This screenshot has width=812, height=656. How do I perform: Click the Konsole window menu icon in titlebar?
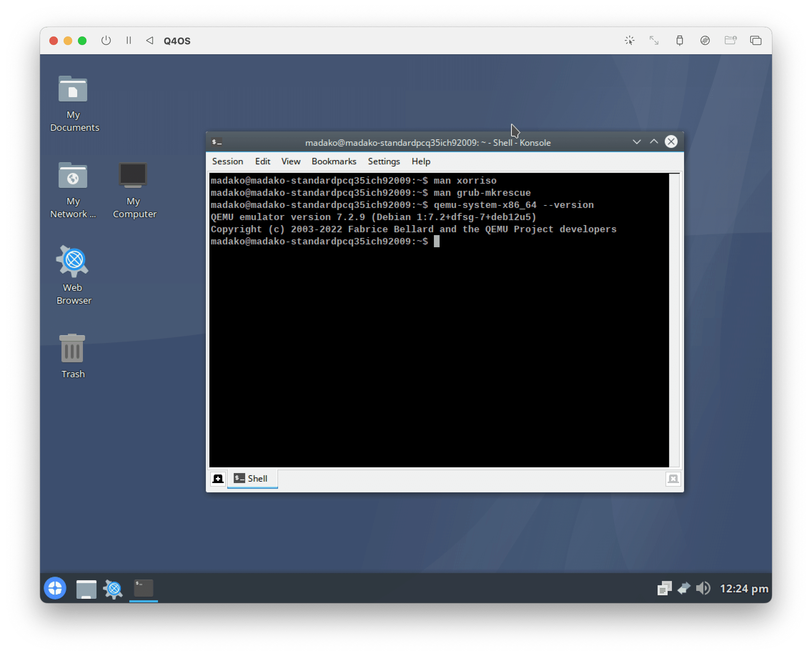point(217,142)
